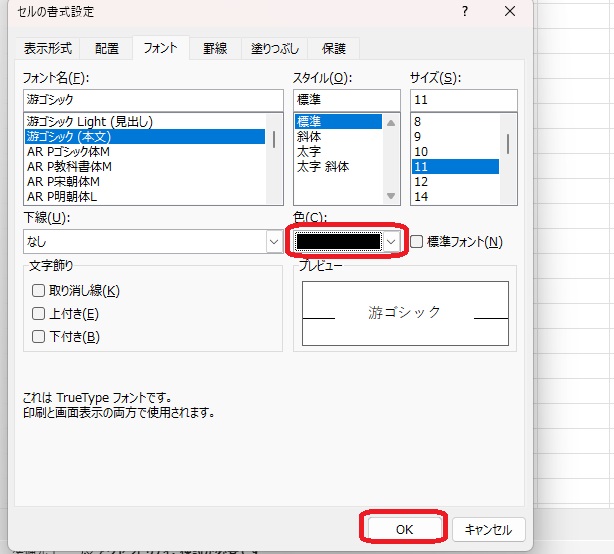Open the 色 color dropdown arrow
Viewport: 614px width, 554px height.
pos(392,241)
